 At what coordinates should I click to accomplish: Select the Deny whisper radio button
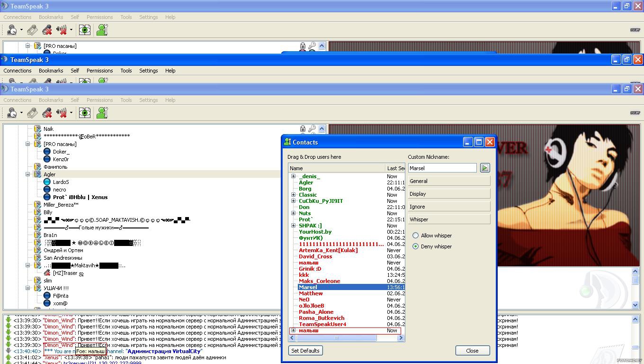416,246
